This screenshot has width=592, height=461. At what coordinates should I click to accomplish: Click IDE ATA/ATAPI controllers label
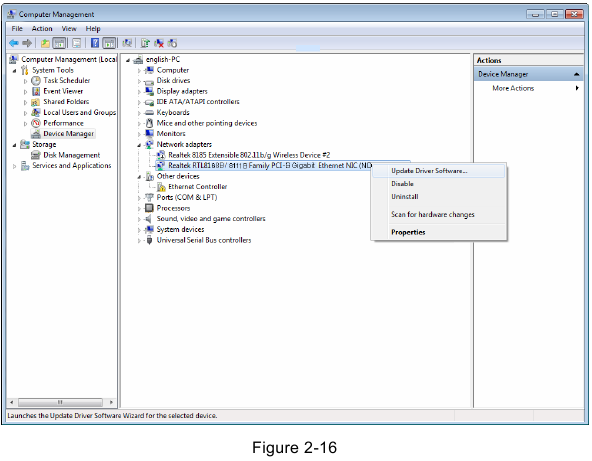[198, 102]
